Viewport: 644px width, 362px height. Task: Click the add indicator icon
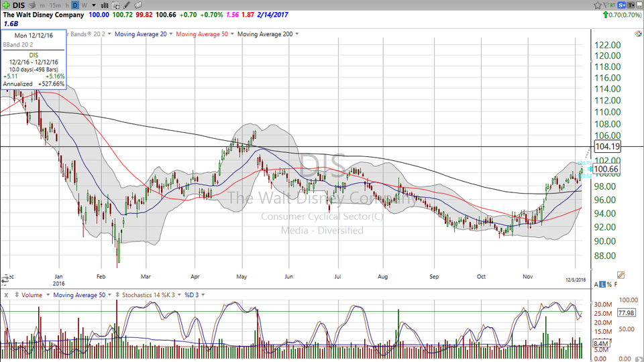(116, 5)
